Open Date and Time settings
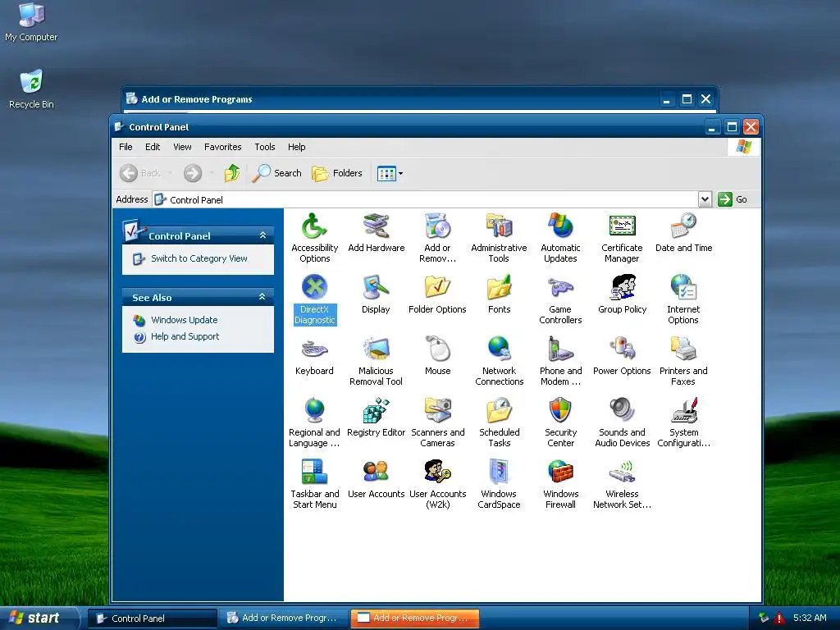This screenshot has width=840, height=630. 683,233
